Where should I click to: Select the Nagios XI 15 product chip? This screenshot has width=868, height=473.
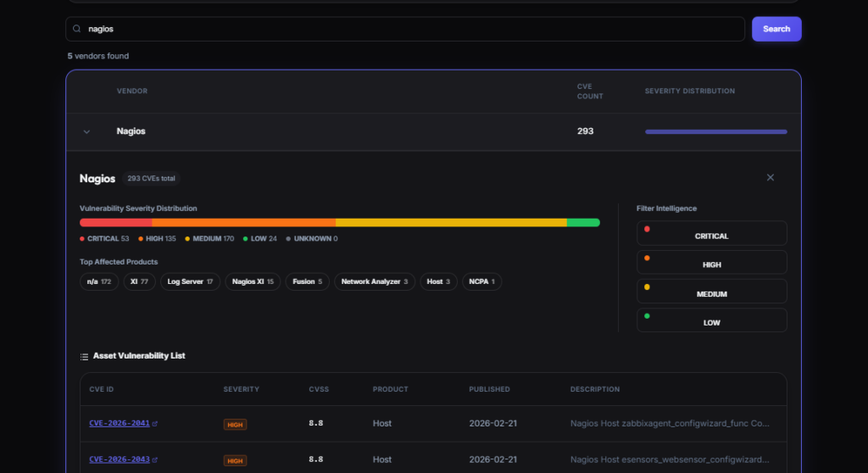tap(253, 281)
